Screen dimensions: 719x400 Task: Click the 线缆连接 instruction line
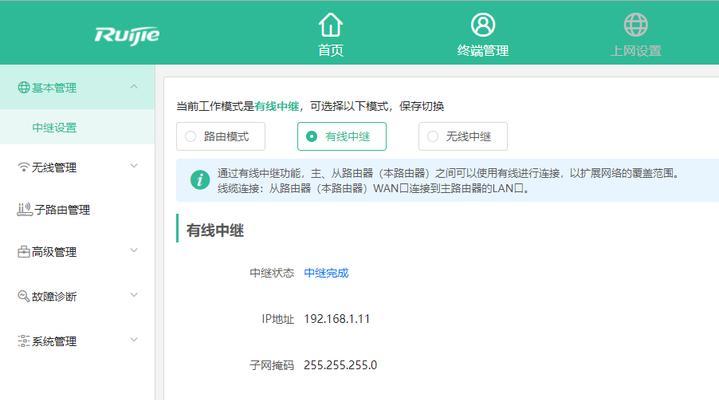tap(373, 188)
